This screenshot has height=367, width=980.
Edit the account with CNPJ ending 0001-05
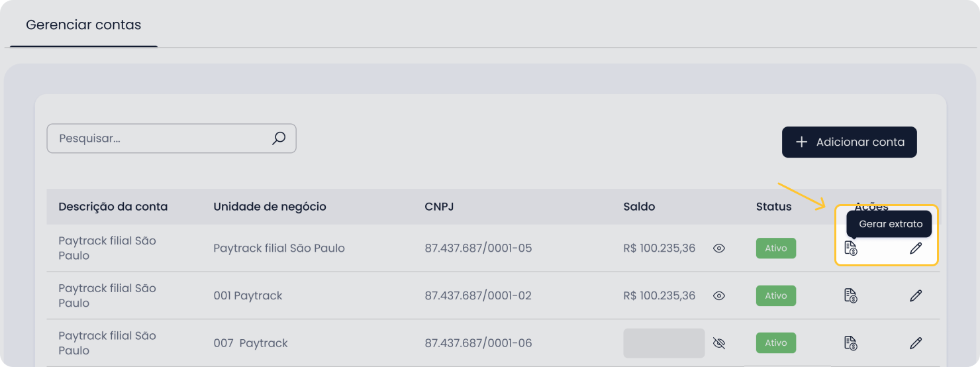(x=916, y=248)
